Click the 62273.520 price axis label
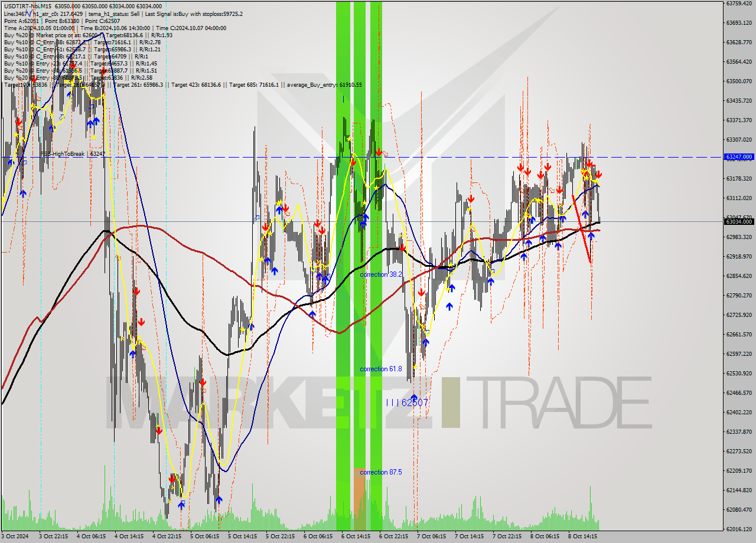This screenshot has width=756, height=543. (x=739, y=451)
